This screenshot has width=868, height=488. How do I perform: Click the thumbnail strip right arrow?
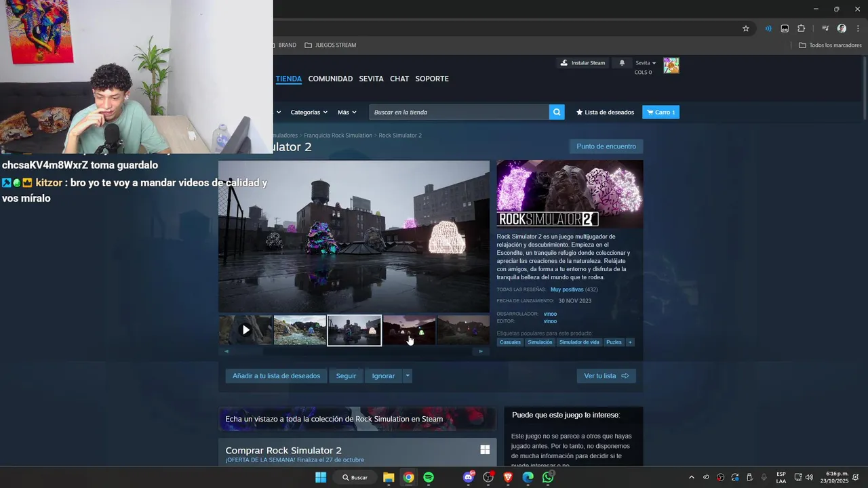pyautogui.click(x=481, y=351)
